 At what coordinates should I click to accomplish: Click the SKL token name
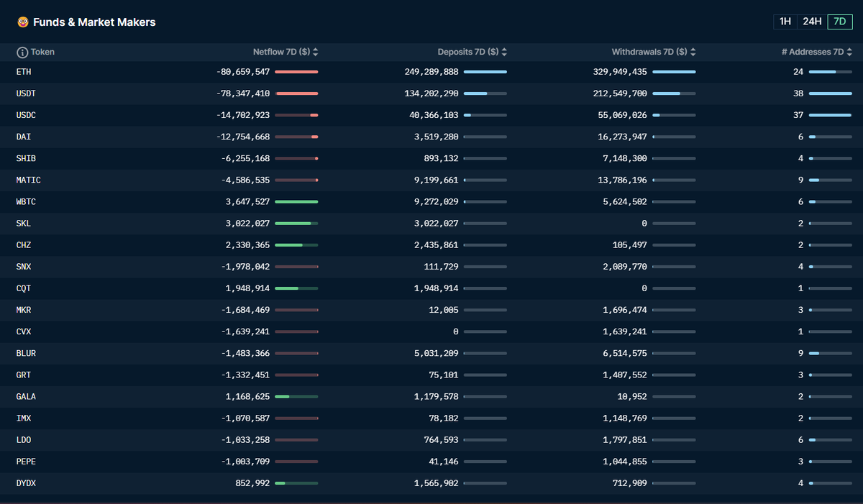tap(24, 224)
